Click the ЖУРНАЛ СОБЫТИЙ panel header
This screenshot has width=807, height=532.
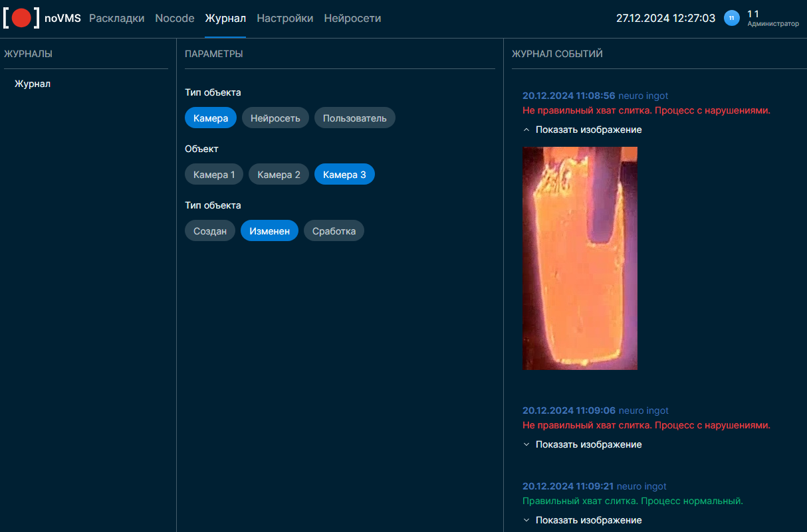click(x=557, y=54)
